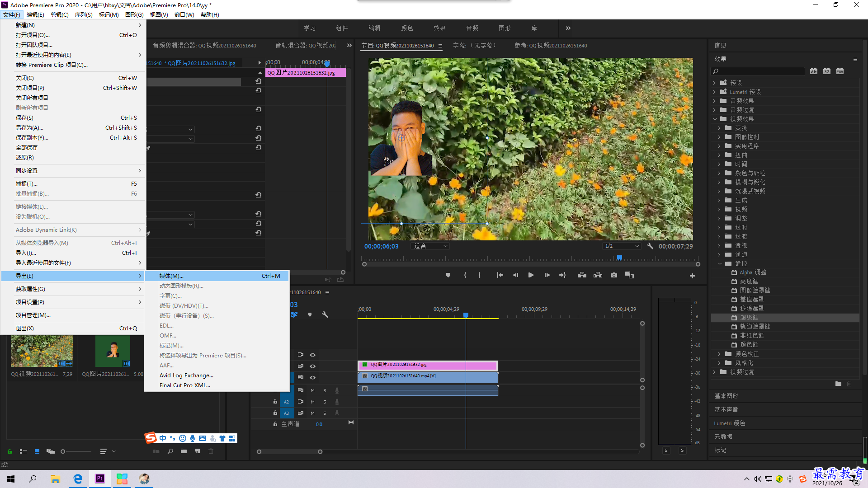
Task: Open the comparison view button
Action: (x=629, y=275)
